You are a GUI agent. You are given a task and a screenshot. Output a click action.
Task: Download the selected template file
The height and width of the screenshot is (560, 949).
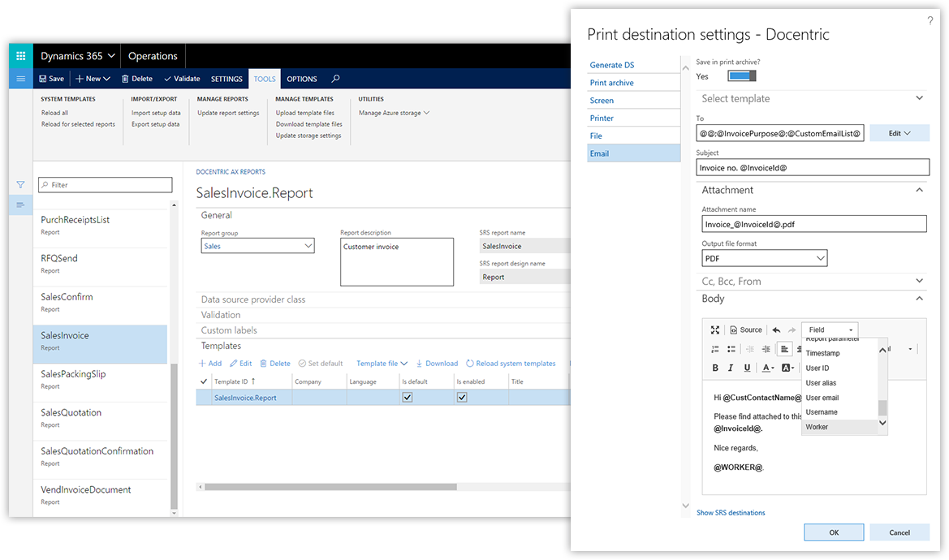tap(437, 364)
